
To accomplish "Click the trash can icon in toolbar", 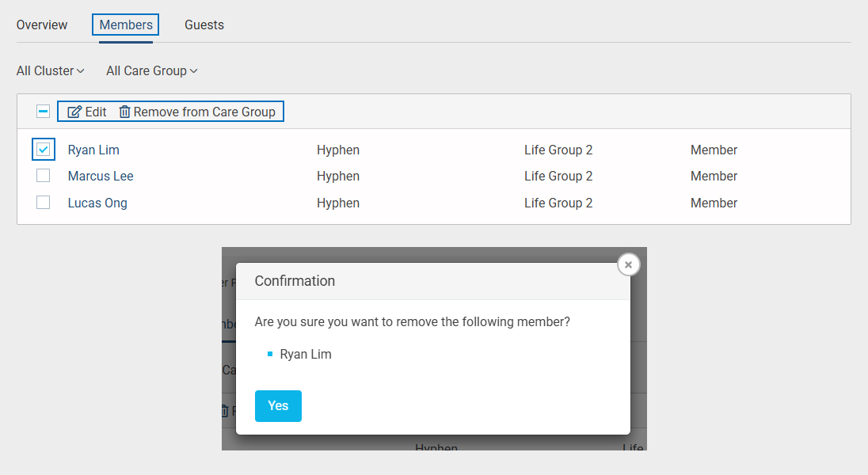I will coord(124,112).
